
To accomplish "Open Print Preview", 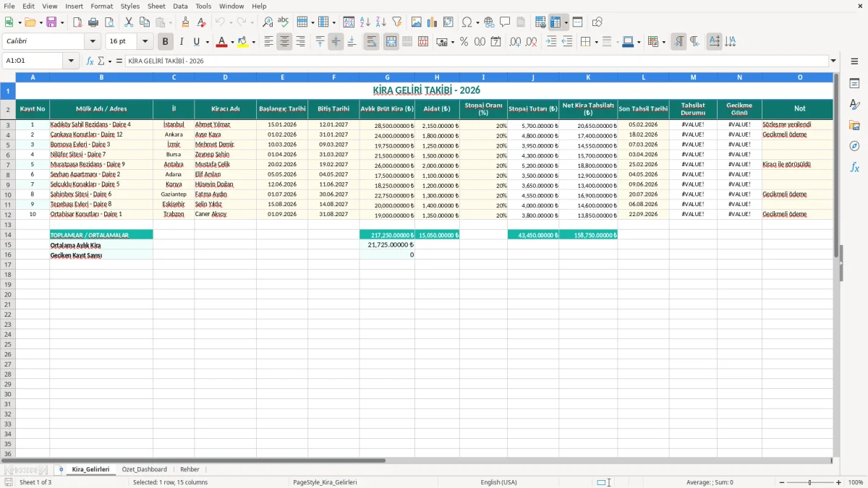I will pos(109,22).
